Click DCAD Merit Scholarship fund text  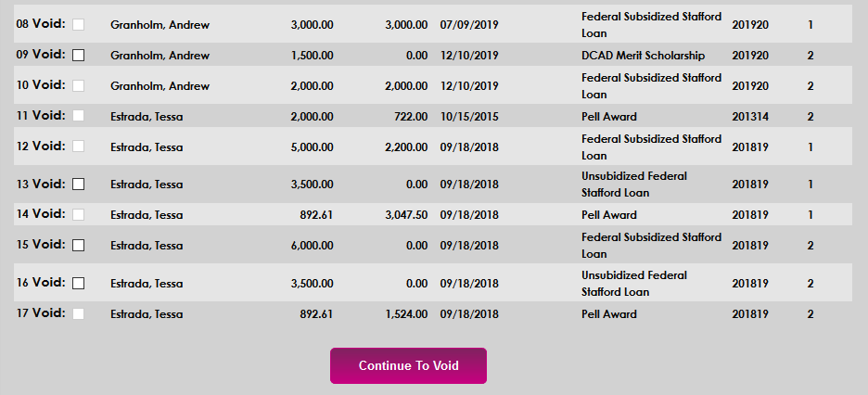[643, 56]
